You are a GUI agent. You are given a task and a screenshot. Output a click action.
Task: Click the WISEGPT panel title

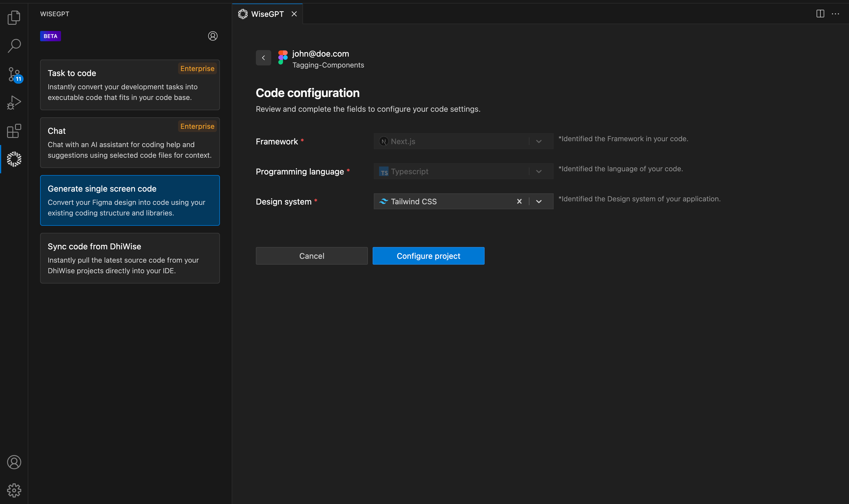click(x=55, y=14)
